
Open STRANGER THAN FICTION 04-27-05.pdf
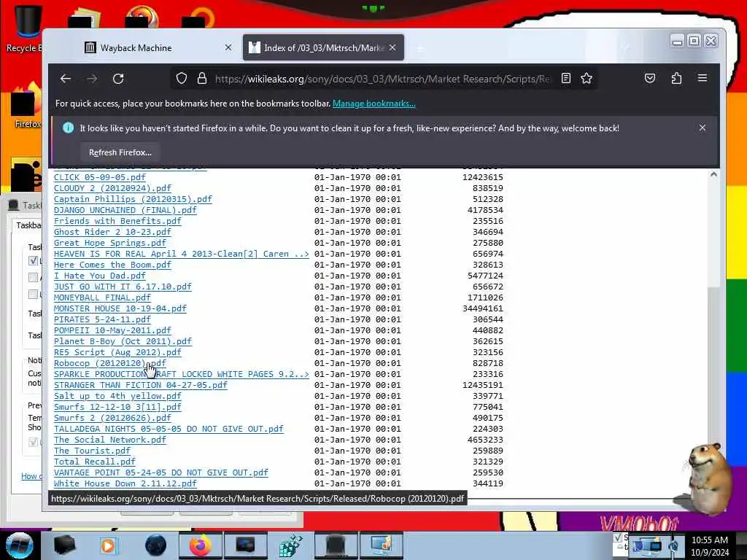tap(141, 385)
